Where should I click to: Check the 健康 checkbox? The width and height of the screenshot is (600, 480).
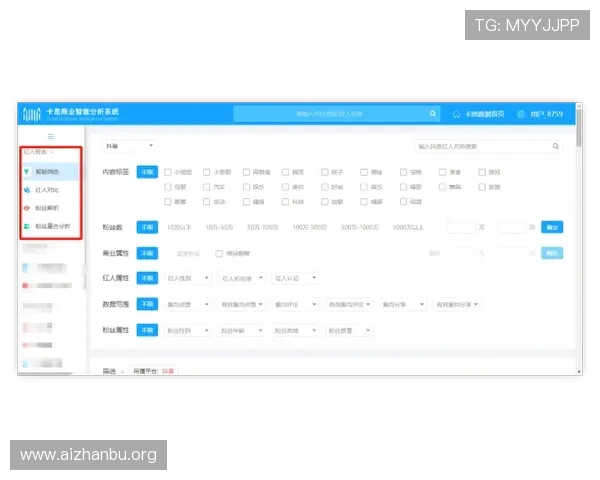246,201
